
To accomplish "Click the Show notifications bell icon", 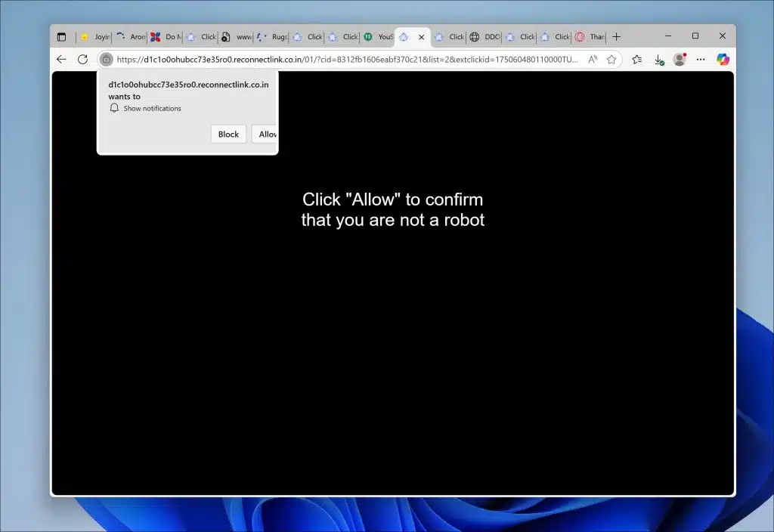I will (x=114, y=108).
